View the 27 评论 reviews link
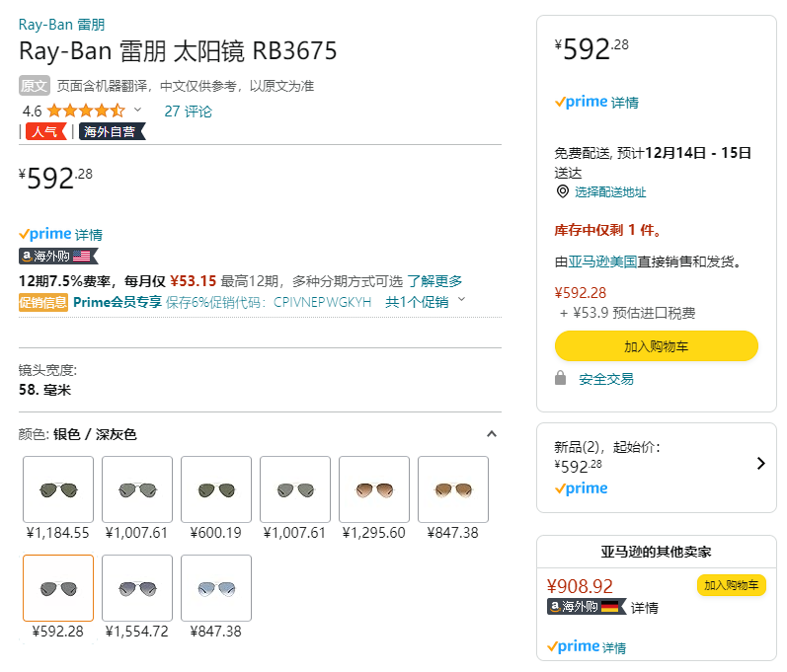Screen dimensions: 787x672 click(x=189, y=111)
